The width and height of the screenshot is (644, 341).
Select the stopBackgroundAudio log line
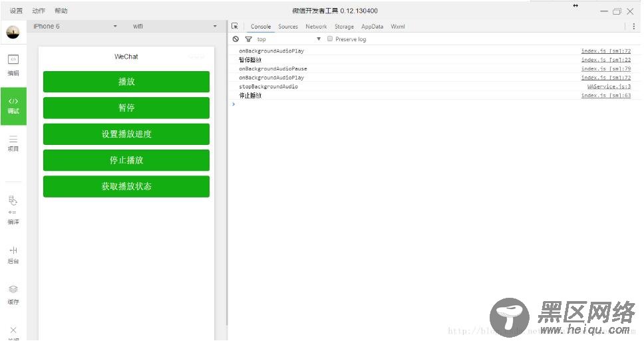pyautogui.click(x=268, y=86)
